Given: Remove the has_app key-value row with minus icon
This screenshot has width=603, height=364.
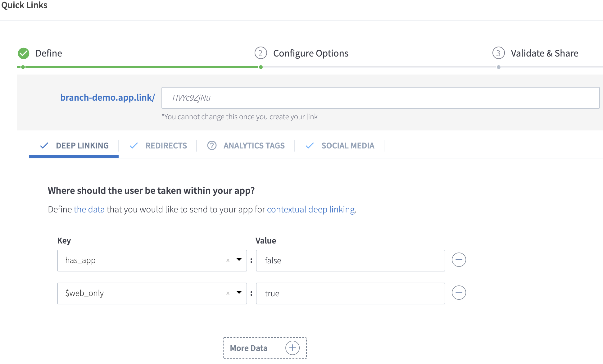Looking at the screenshot, I should click(459, 260).
